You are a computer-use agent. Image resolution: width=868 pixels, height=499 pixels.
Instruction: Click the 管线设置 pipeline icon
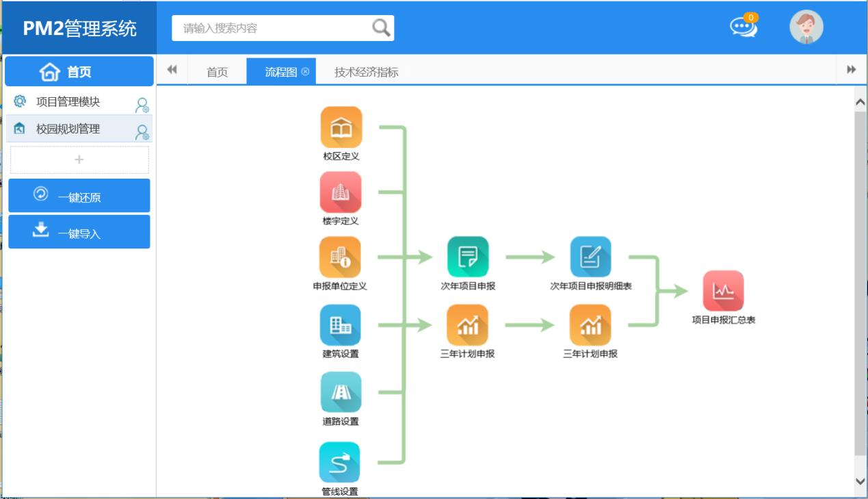point(339,462)
